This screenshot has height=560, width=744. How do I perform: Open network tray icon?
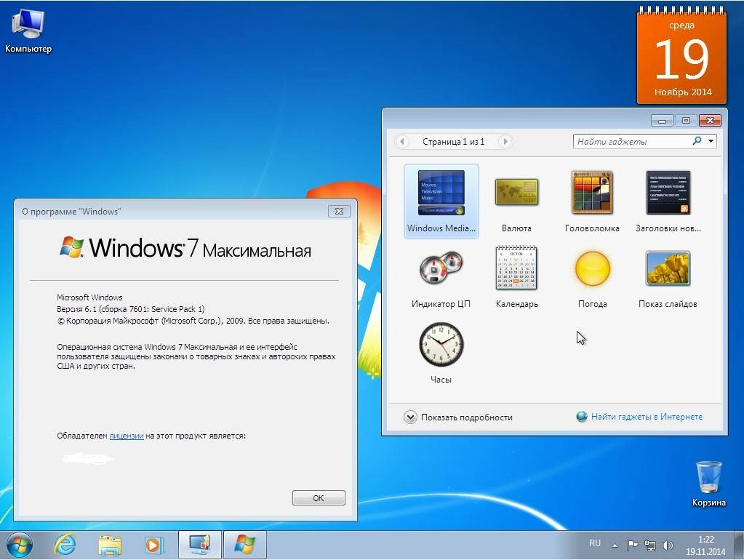point(650,545)
